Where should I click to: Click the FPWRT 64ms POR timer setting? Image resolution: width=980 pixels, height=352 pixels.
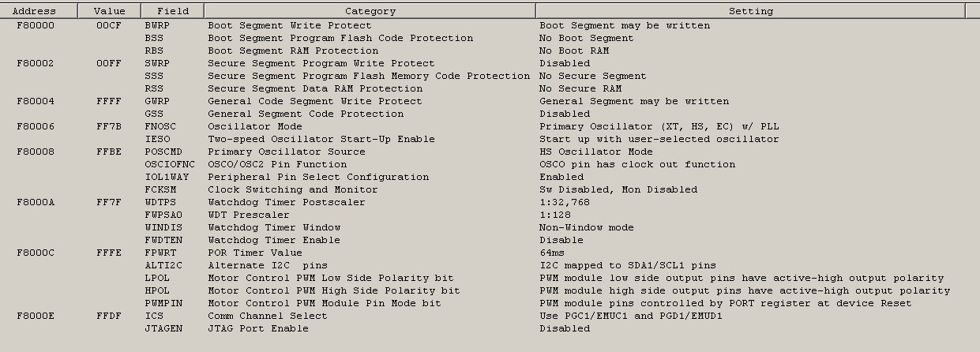pyautogui.click(x=552, y=253)
